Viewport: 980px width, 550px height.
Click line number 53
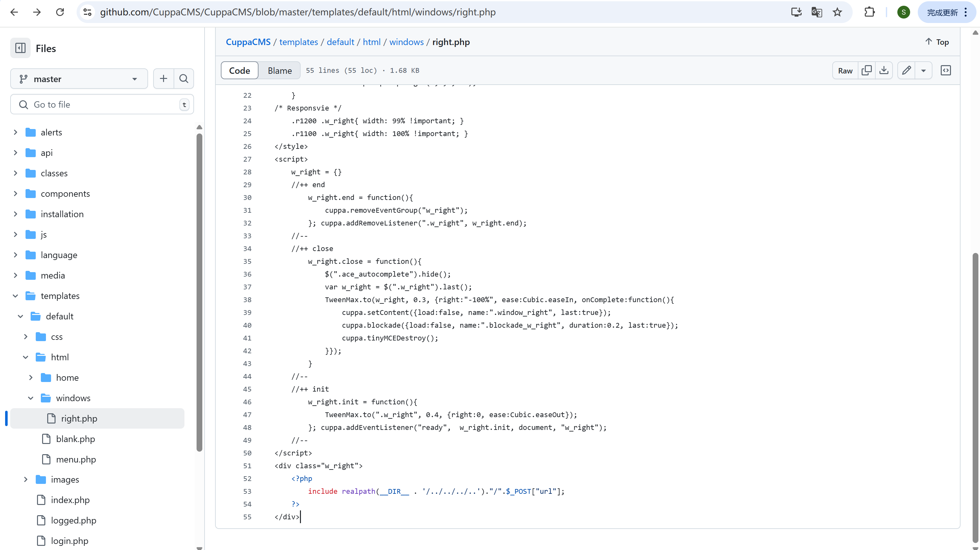247,491
